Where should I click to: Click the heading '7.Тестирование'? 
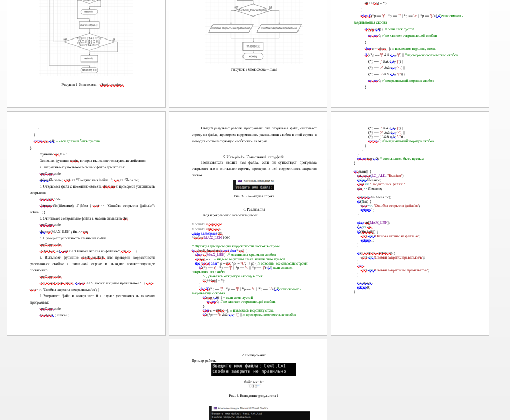pos(254,355)
